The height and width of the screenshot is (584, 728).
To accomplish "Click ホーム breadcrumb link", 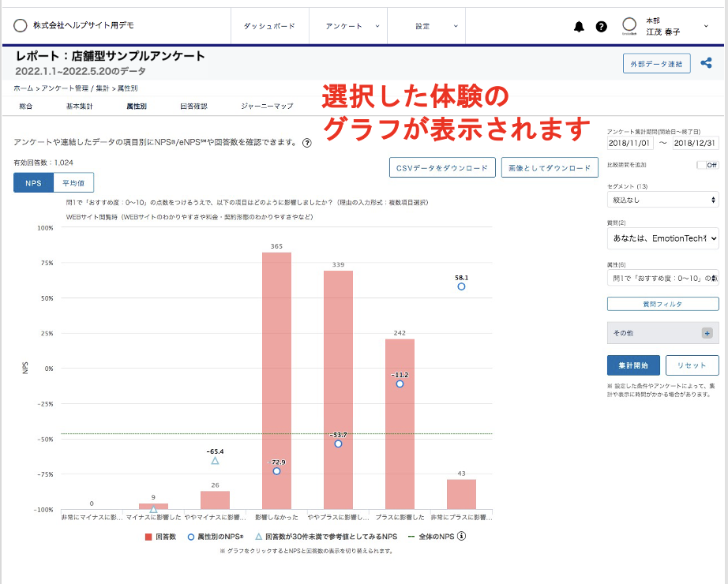I will 23,88.
